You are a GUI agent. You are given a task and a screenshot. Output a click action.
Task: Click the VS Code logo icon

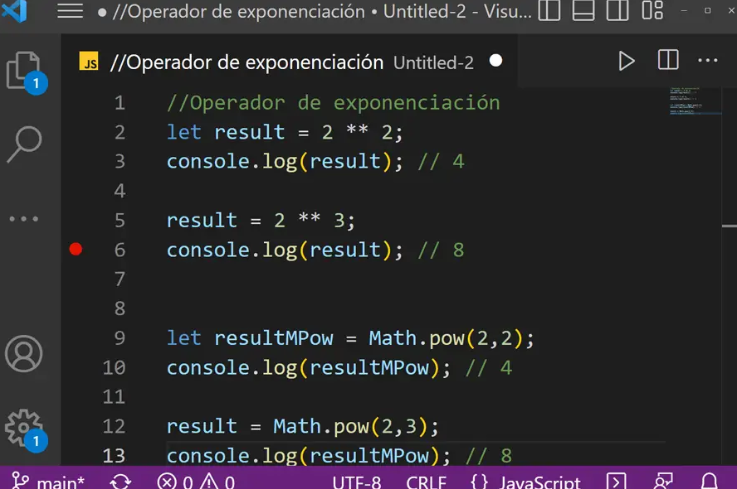tap(14, 10)
